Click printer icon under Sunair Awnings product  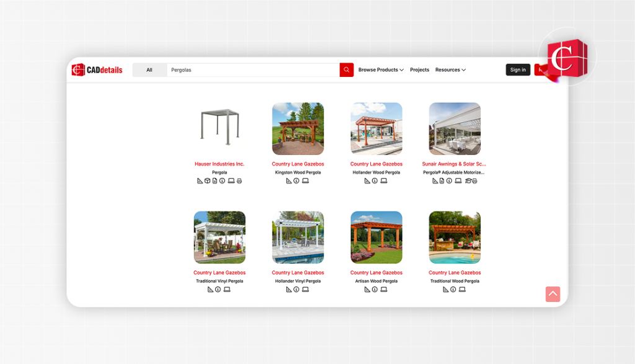(474, 181)
